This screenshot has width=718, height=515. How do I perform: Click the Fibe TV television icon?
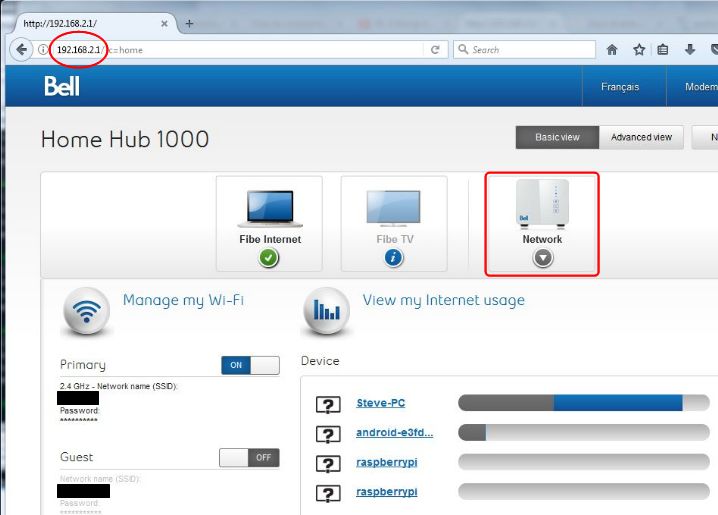[x=393, y=209]
